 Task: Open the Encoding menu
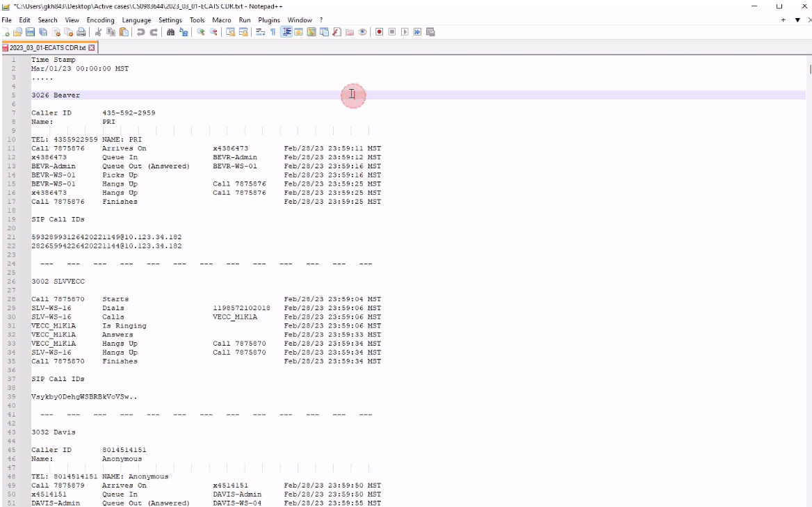click(x=101, y=20)
